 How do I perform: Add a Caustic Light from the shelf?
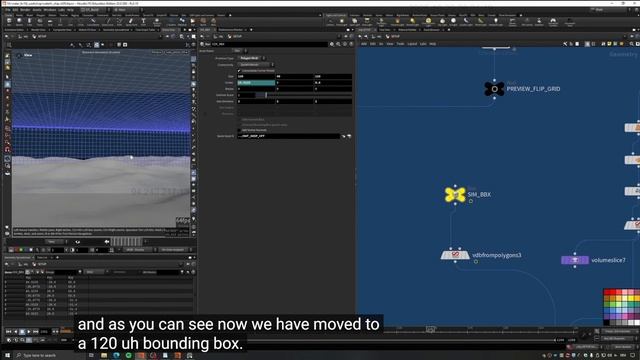point(466,22)
